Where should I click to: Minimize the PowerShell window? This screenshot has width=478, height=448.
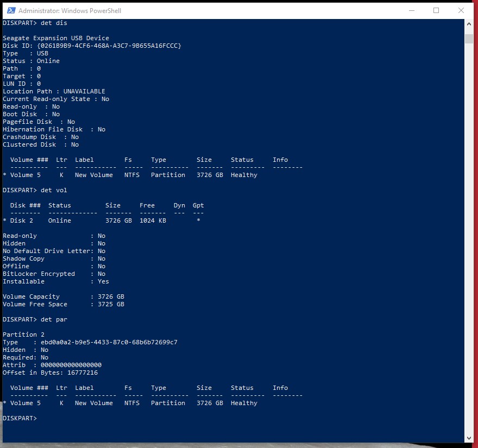point(411,10)
